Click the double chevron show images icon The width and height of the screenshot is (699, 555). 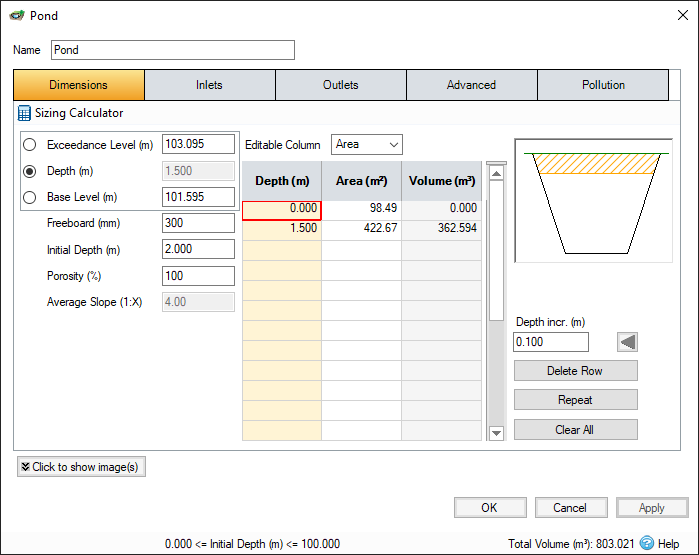[25, 467]
